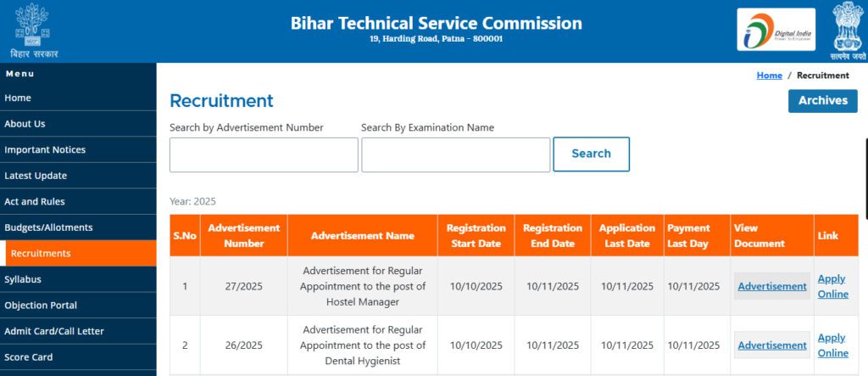Select Latest Update from menu
The height and width of the screenshot is (376, 868).
36,176
